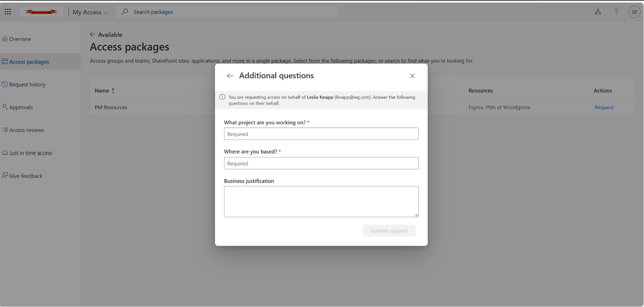This screenshot has height=307, width=644.
Task: Click the Approvals person icon
Action: tap(5, 107)
